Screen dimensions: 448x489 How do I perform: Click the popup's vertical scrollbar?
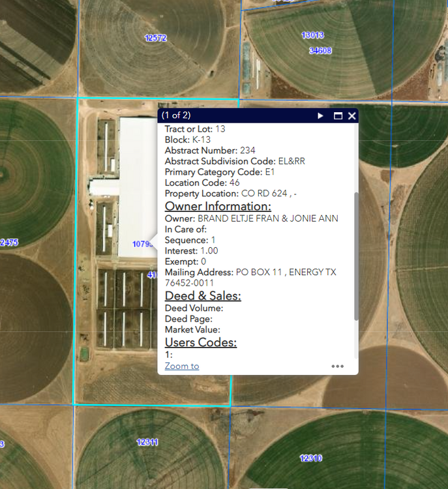point(356,256)
